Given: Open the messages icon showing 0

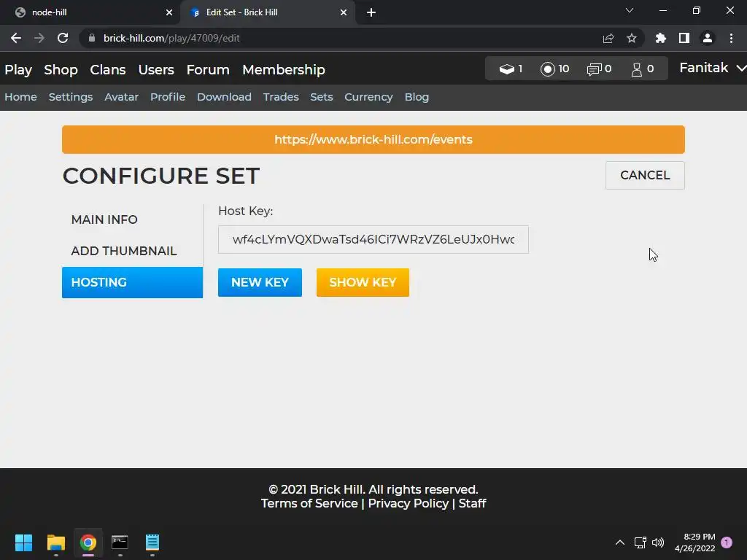Looking at the screenshot, I should pos(593,69).
